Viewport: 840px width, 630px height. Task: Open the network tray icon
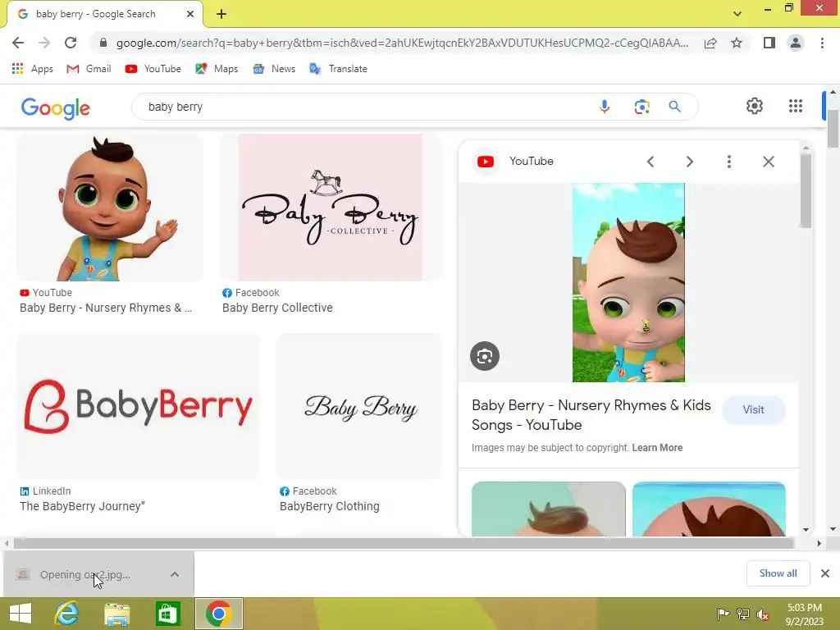(743, 614)
